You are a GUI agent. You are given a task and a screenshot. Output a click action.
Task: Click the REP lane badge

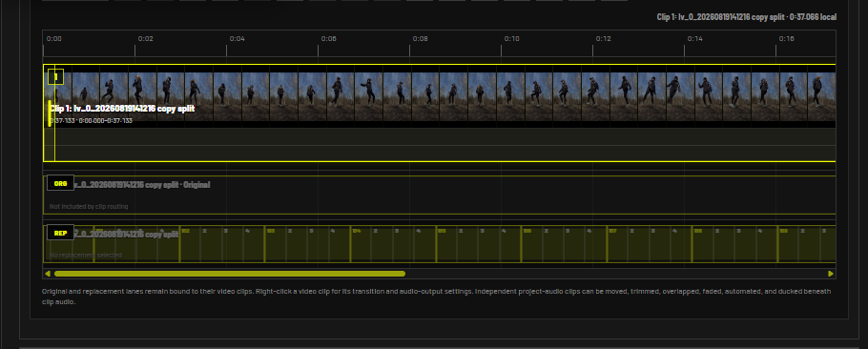61,233
